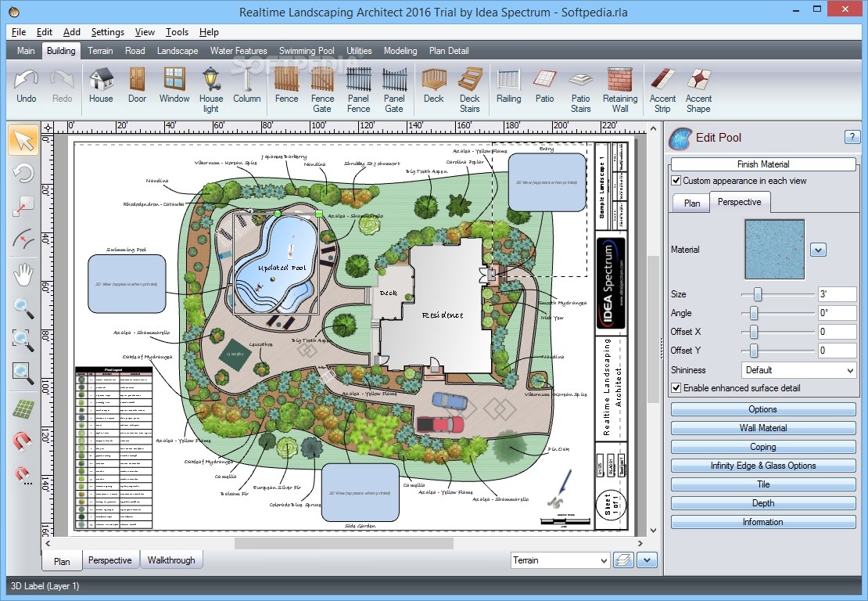The width and height of the screenshot is (868, 601).
Task: Open the Material swatch dropdown arrow
Action: (x=818, y=250)
